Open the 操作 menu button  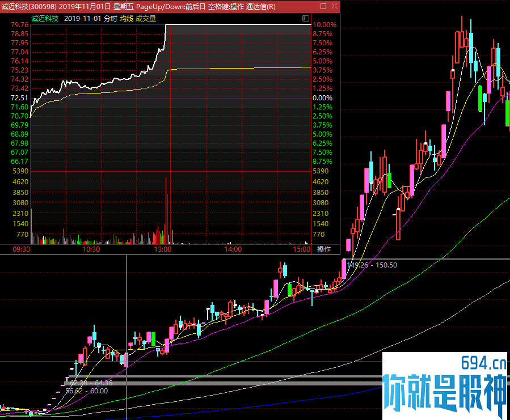pos(324,249)
